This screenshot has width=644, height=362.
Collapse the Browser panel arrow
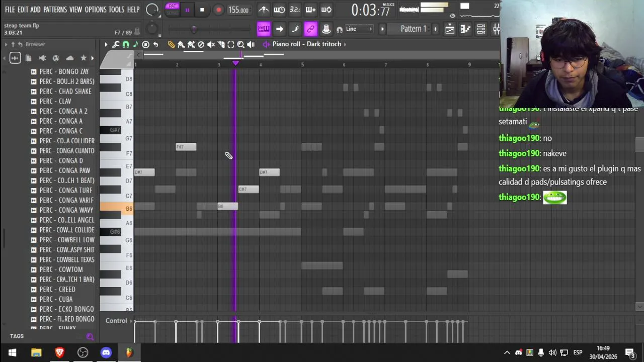[x=6, y=44]
